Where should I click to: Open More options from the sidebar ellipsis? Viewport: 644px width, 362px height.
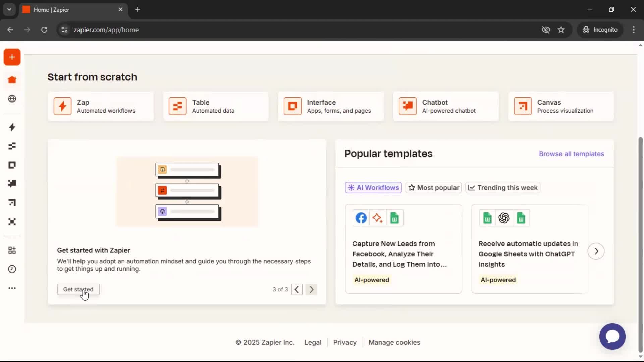12,288
